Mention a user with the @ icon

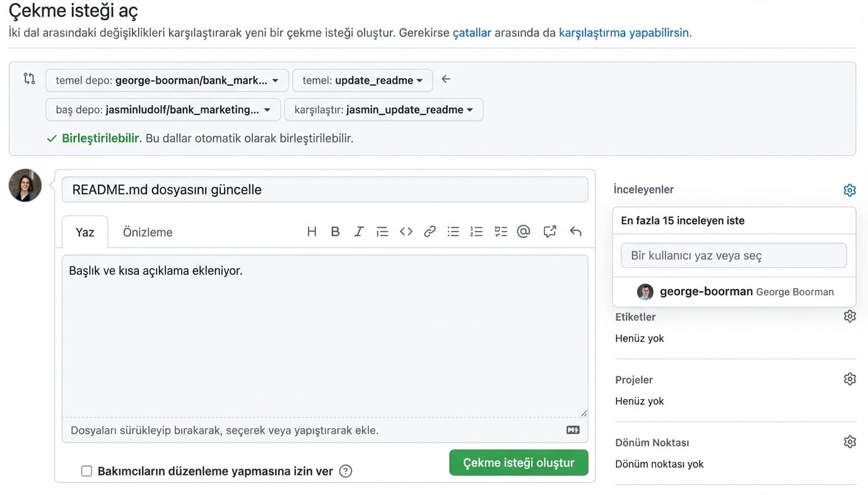[524, 231]
